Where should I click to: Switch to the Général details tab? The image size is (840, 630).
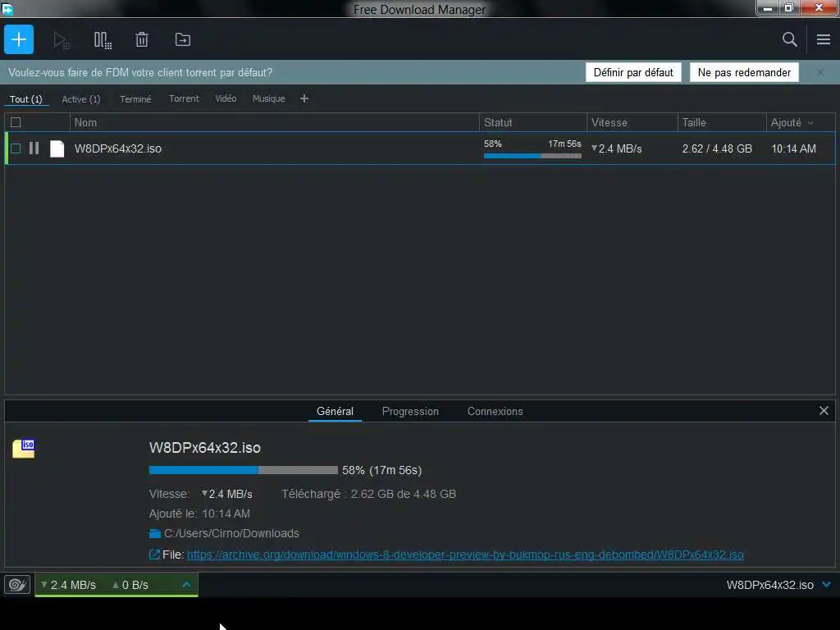pyautogui.click(x=335, y=412)
